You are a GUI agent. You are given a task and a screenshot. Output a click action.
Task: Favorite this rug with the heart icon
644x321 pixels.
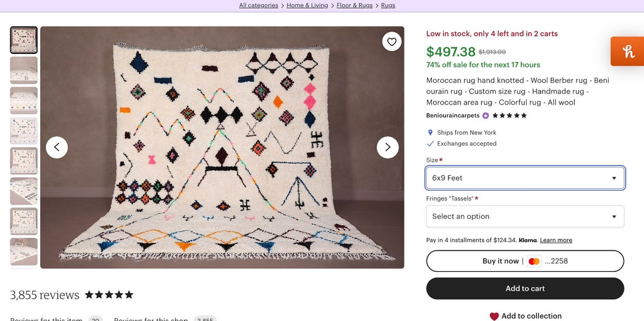coord(392,42)
